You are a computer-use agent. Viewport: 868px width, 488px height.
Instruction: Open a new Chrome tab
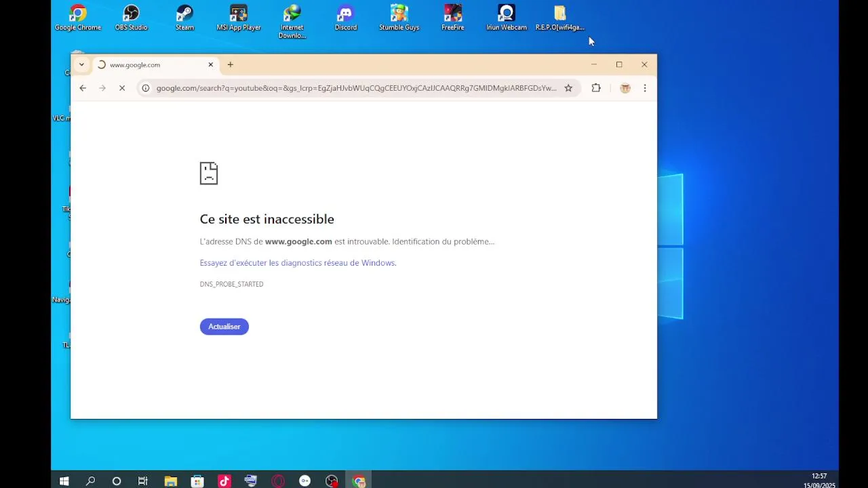tap(231, 64)
